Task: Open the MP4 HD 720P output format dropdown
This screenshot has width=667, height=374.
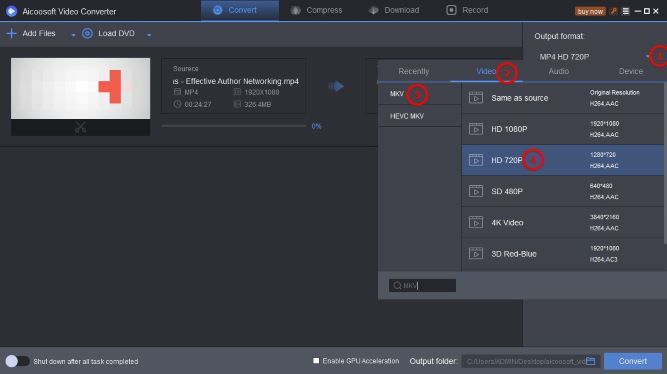Action: [x=594, y=57]
